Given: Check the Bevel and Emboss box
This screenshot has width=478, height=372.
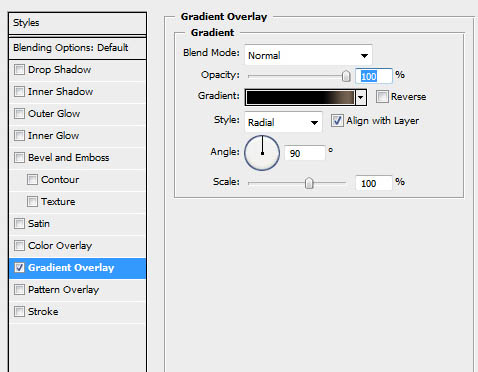Looking at the screenshot, I should click(19, 158).
